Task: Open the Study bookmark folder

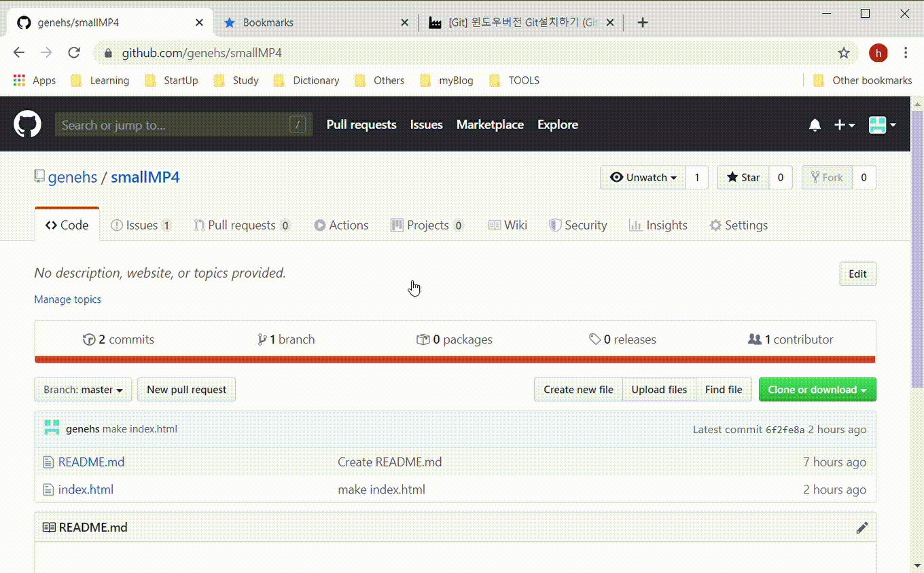Action: (x=236, y=80)
